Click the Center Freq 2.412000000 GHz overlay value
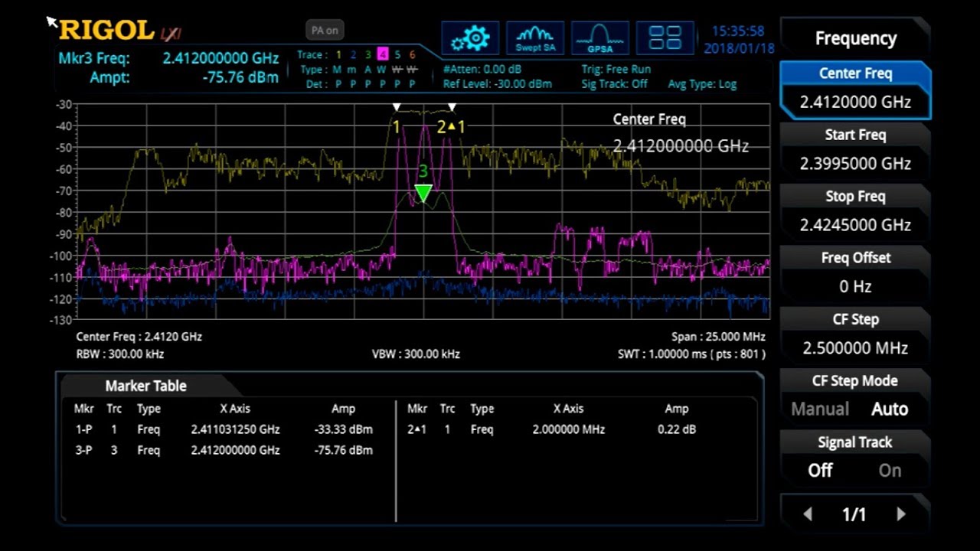Viewport: 980px width, 551px height. (681, 146)
